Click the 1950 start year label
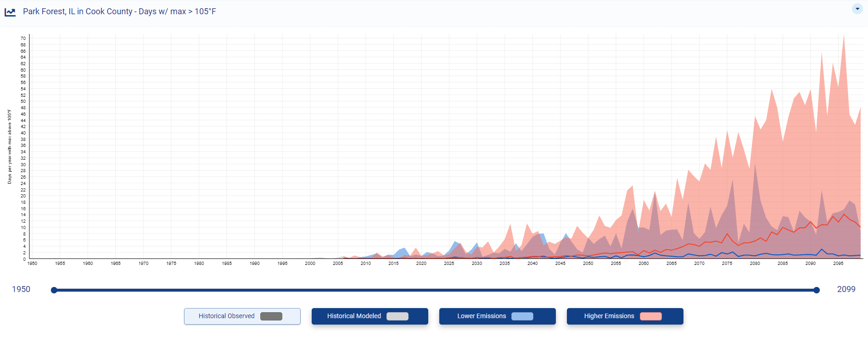 click(21, 289)
